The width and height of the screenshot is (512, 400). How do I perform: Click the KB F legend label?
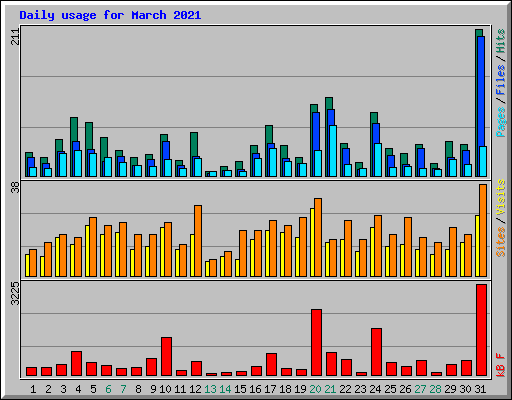(x=501, y=365)
